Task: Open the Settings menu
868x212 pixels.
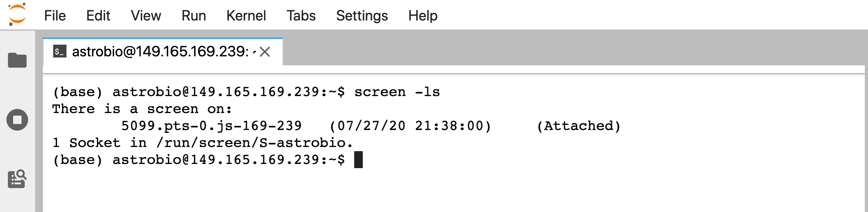Action: [x=362, y=15]
